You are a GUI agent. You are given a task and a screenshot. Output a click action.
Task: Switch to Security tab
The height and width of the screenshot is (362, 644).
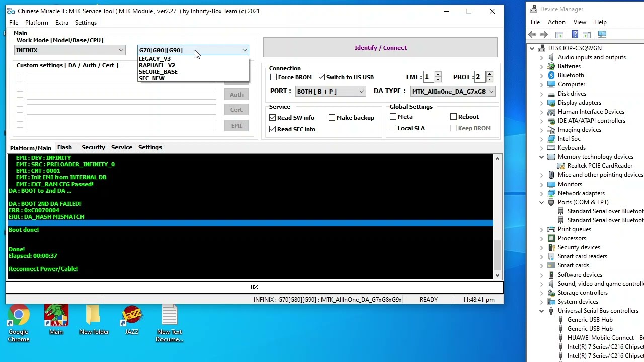(93, 147)
